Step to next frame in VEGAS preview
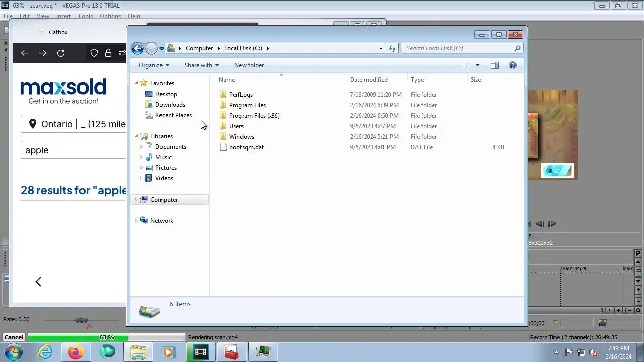Viewport: 644px width, 362px height. coord(551,224)
